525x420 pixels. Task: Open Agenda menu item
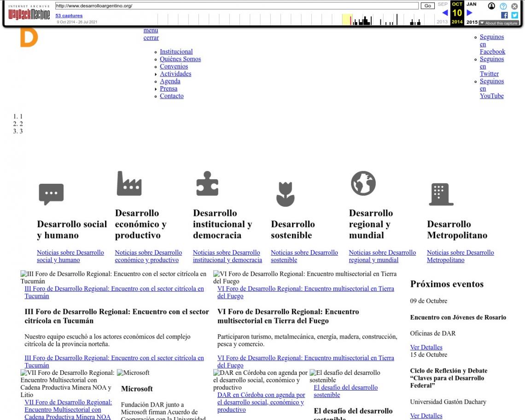170,81
